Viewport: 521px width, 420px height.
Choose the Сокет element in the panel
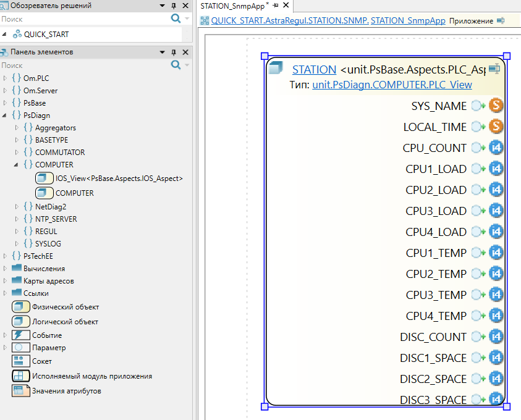pyautogui.click(x=42, y=361)
